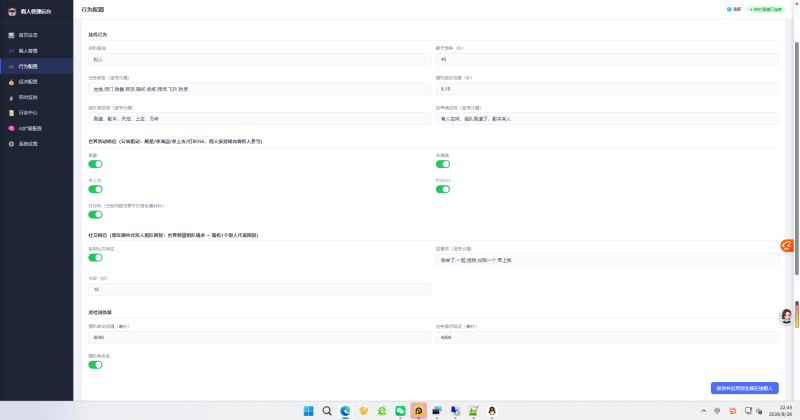800x420 pixels.
Task: Click the task delay field showing 4000
Action: [x=607, y=338]
